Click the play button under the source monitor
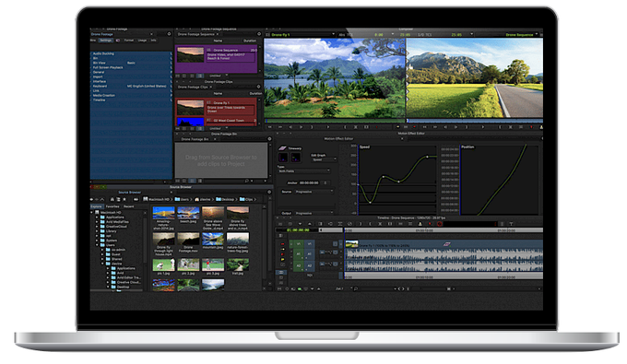 (328, 127)
